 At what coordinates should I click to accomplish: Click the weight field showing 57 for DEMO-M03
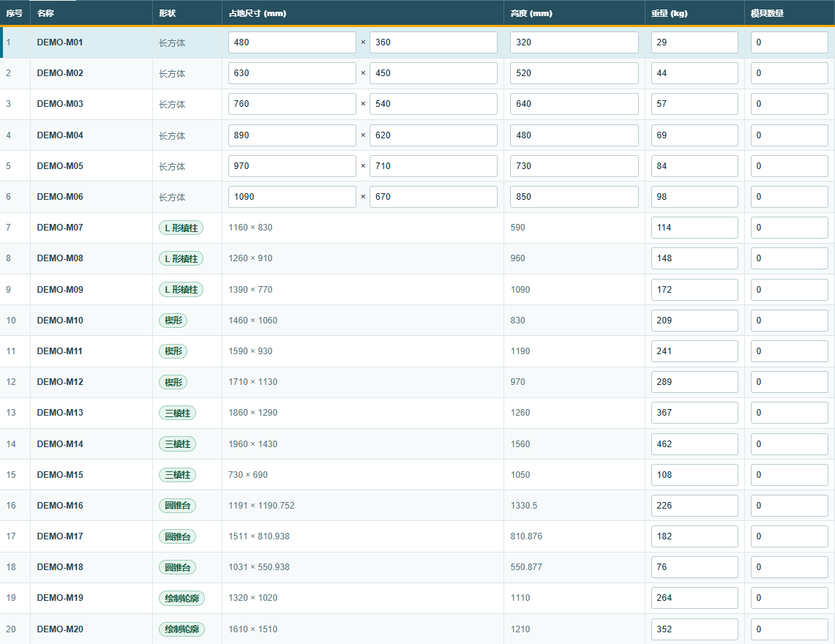(694, 104)
